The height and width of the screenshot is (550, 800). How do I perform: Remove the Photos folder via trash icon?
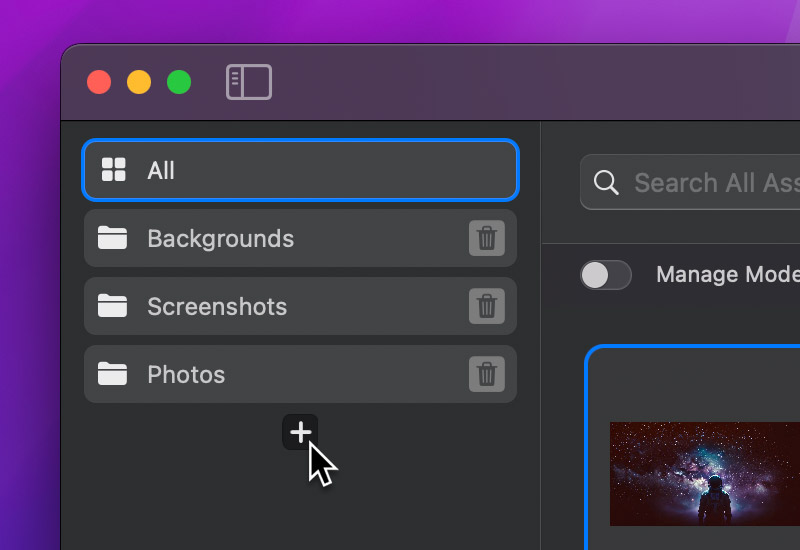coord(486,375)
